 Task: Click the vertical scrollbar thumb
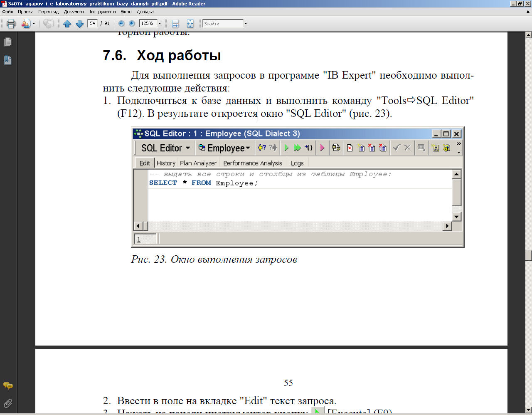[528, 255]
